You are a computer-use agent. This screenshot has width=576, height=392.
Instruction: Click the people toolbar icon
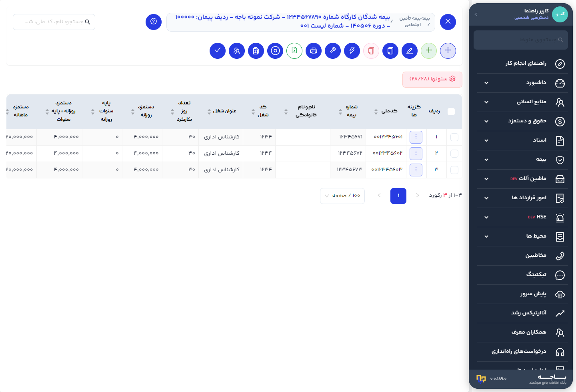(237, 51)
